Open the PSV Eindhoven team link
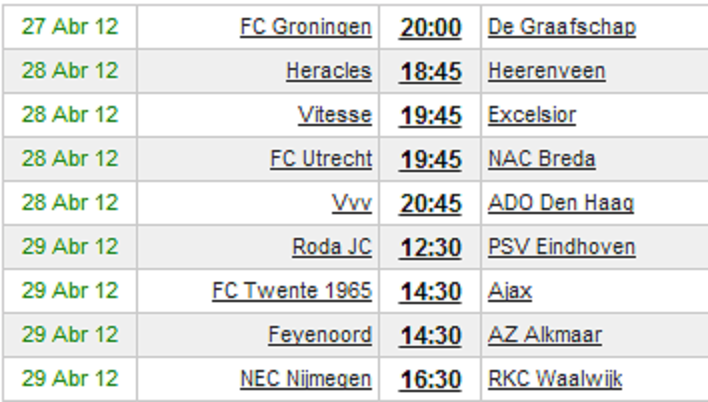This screenshot has height=402, width=708. pos(562,247)
